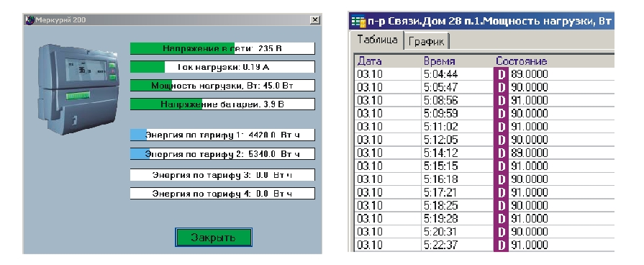Click value 89.0000 in the 5:04:44 row
This screenshot has width=644, height=265.
530,74
